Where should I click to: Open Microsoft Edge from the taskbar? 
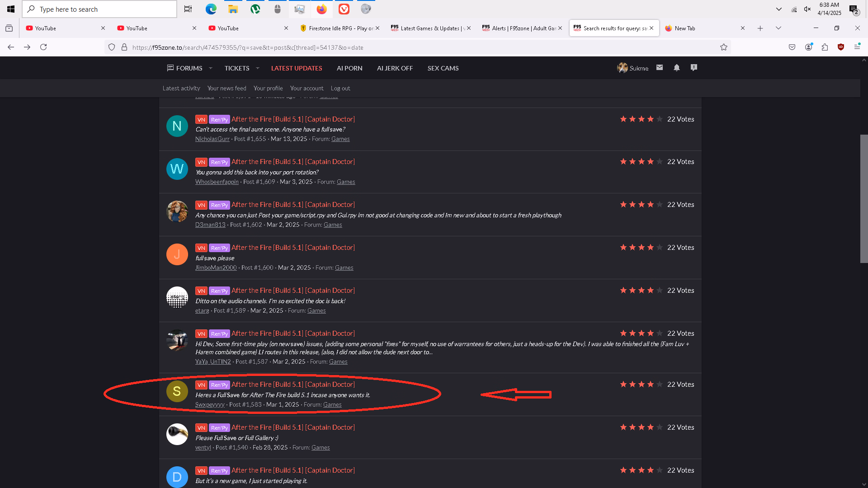point(211,9)
